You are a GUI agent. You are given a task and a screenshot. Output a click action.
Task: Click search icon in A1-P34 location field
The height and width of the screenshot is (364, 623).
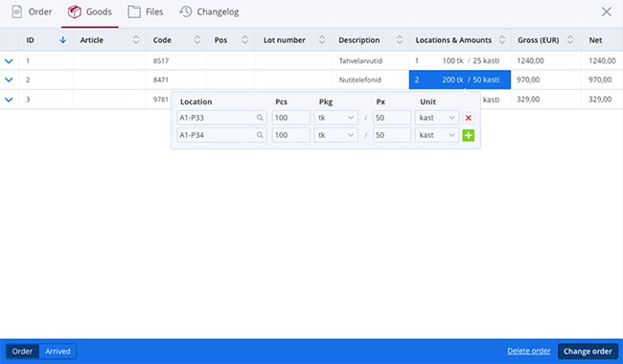click(x=260, y=135)
